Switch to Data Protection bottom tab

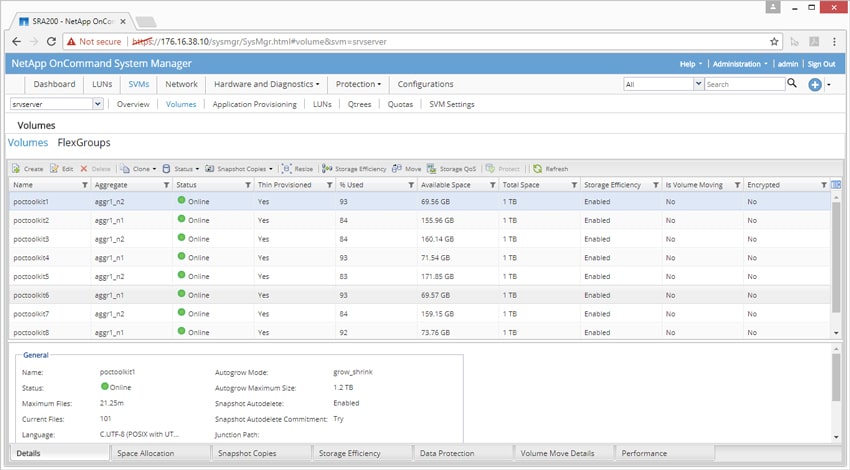(x=462, y=453)
